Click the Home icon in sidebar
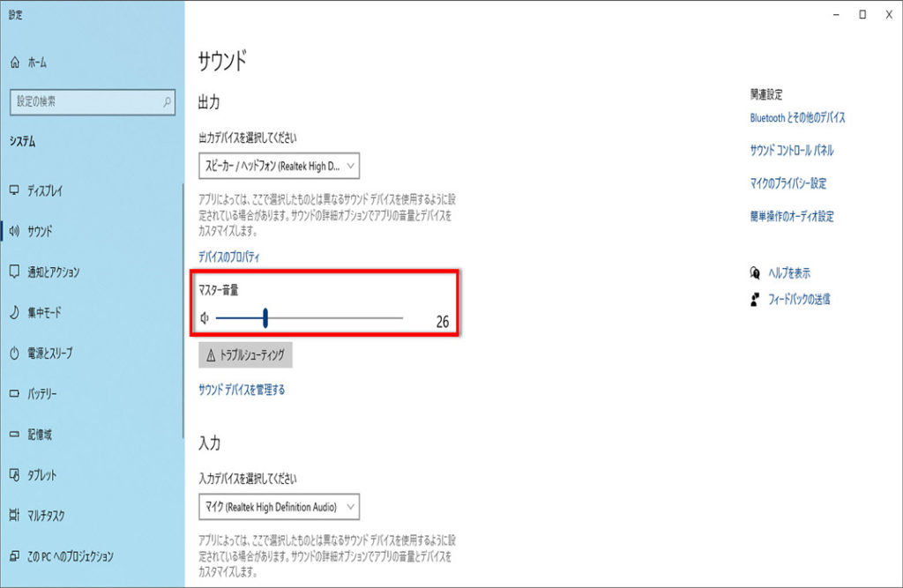 (x=14, y=63)
